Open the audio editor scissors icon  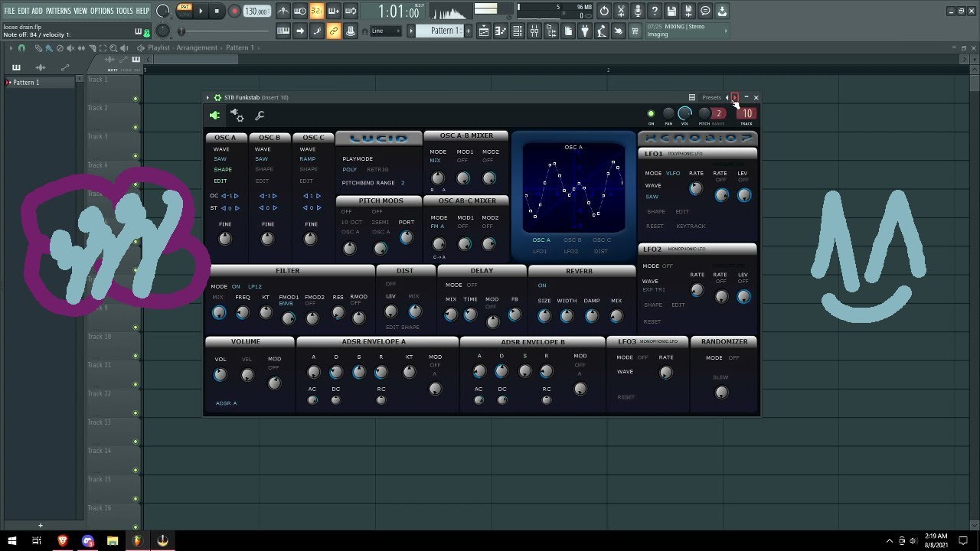pyautogui.click(x=621, y=11)
